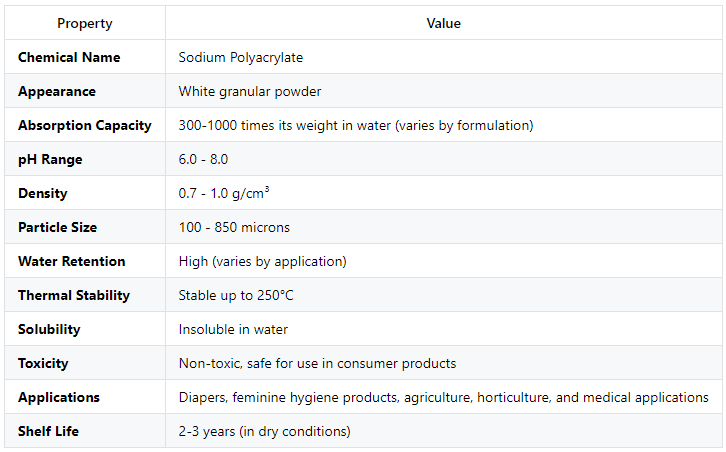Click the Value column header
The width and height of the screenshot is (726, 452).
coord(444,23)
